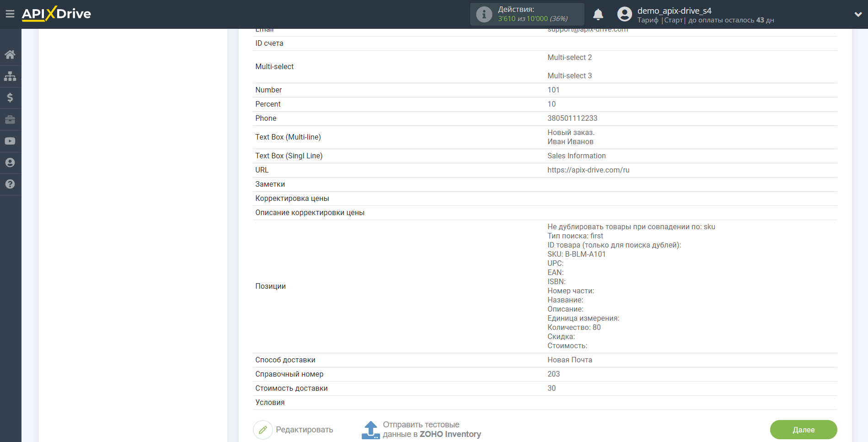Click the Sales Information value
868x442 pixels.
tap(576, 156)
